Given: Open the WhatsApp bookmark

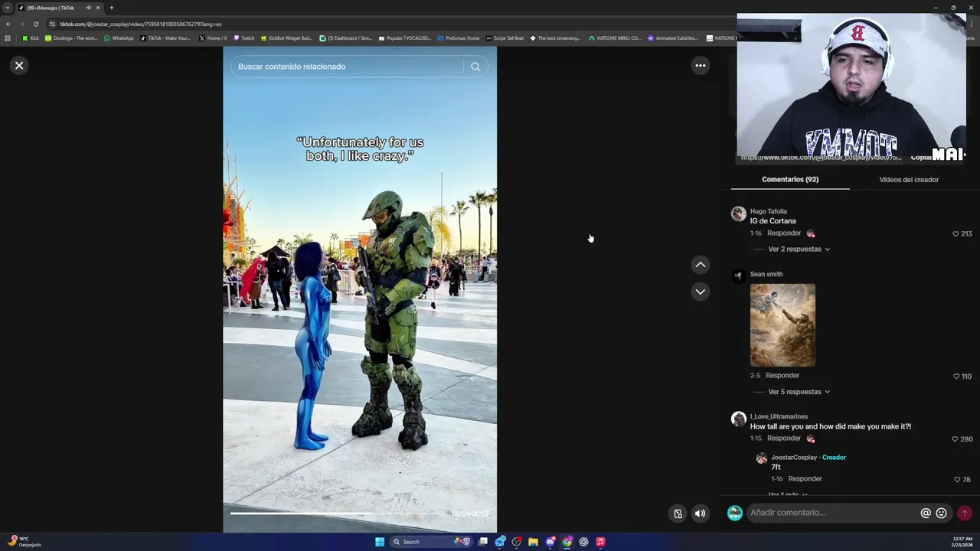Looking at the screenshot, I should [x=118, y=37].
